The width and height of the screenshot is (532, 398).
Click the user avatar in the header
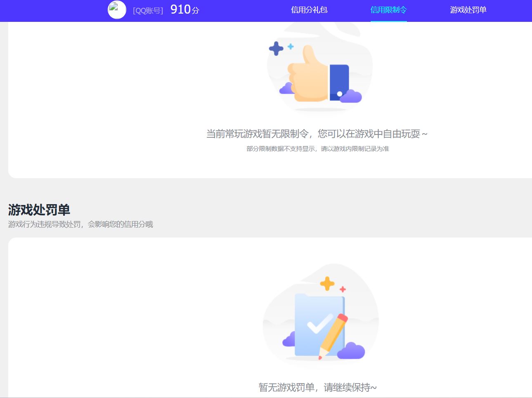(117, 10)
